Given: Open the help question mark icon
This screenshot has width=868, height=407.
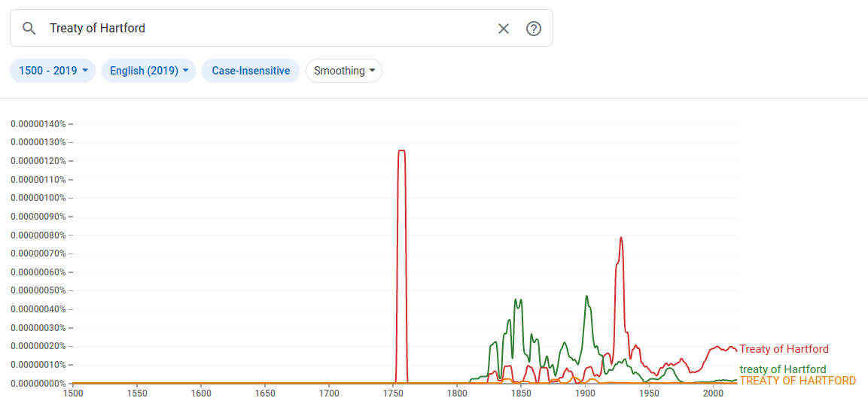Looking at the screenshot, I should 534,29.
